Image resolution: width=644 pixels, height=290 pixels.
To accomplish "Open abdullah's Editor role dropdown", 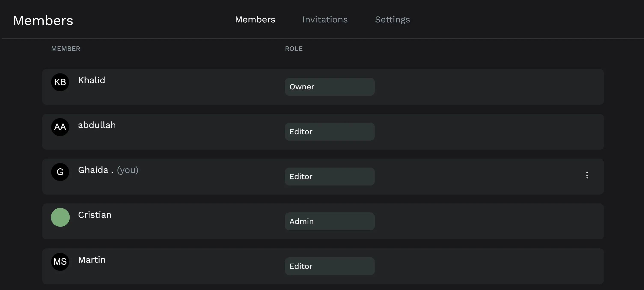I will pyautogui.click(x=330, y=131).
